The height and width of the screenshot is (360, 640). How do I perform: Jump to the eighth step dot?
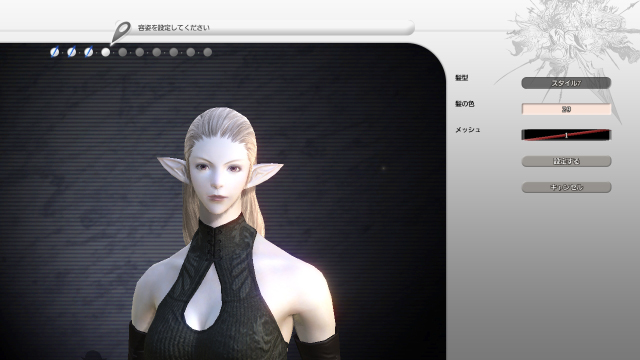click(173, 52)
